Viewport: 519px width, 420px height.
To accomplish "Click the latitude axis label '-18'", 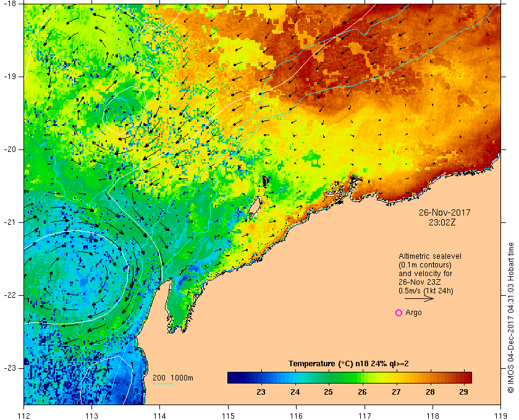I will (9, 3).
